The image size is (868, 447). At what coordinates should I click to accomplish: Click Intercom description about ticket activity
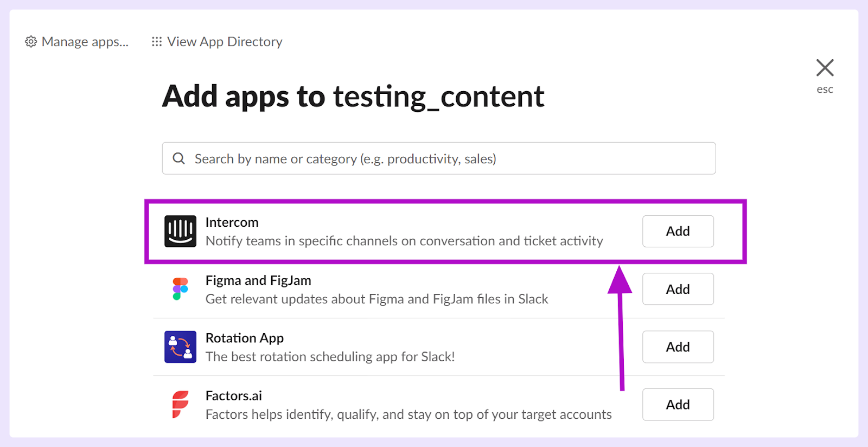click(x=404, y=241)
